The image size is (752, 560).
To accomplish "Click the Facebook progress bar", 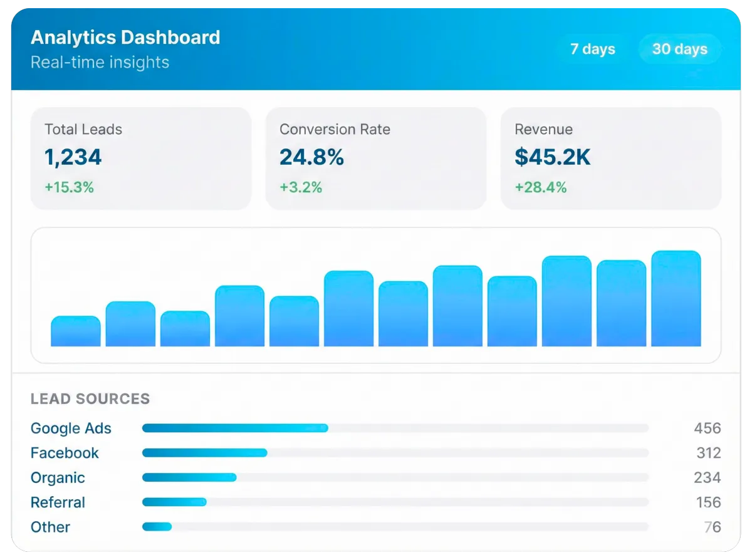I will 395,453.
